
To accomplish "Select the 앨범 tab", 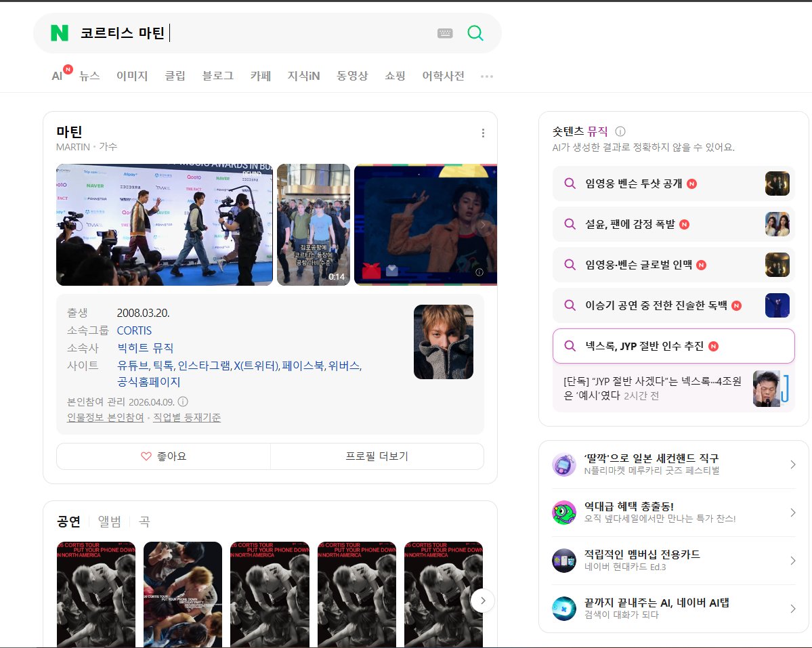I will point(109,521).
